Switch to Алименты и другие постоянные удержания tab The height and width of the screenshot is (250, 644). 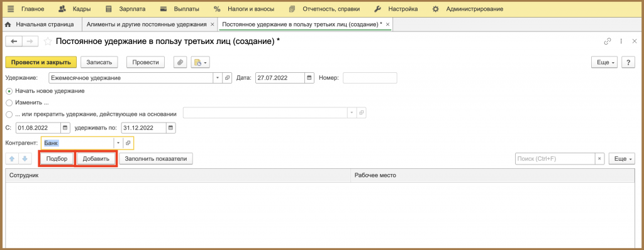146,24
